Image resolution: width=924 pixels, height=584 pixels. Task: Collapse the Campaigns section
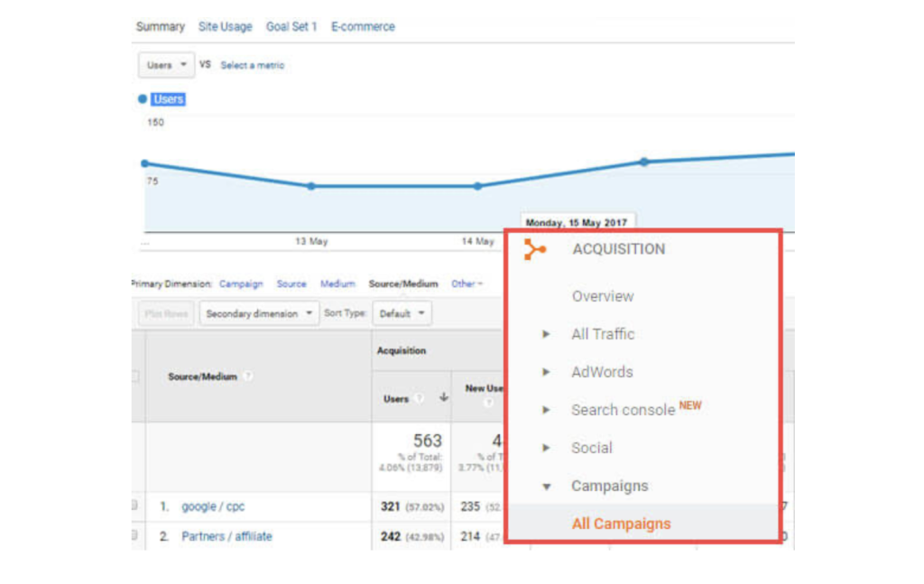click(546, 486)
